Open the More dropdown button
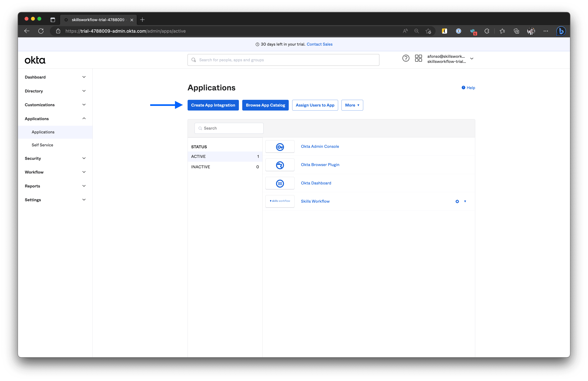This screenshot has width=588, height=381. 352,105
